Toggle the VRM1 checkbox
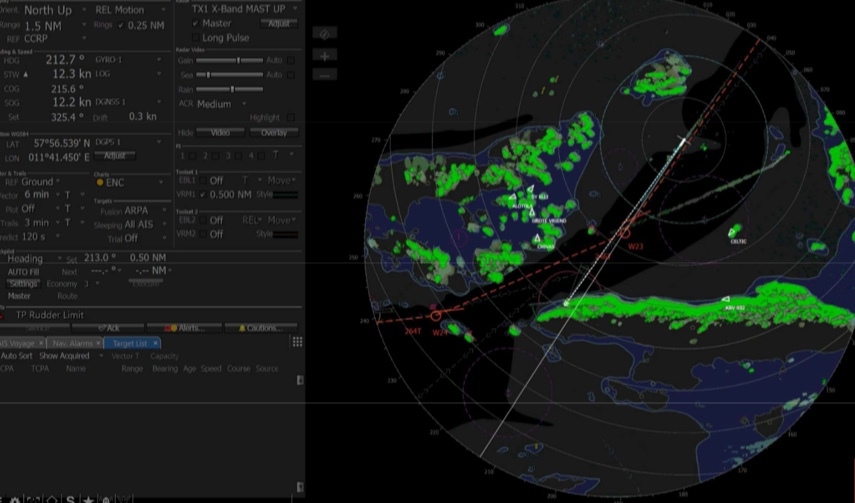The height and width of the screenshot is (503, 855). (203, 194)
